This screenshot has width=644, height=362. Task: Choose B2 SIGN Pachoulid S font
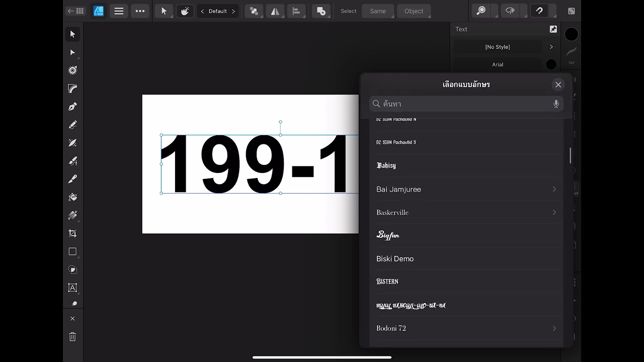point(466,142)
